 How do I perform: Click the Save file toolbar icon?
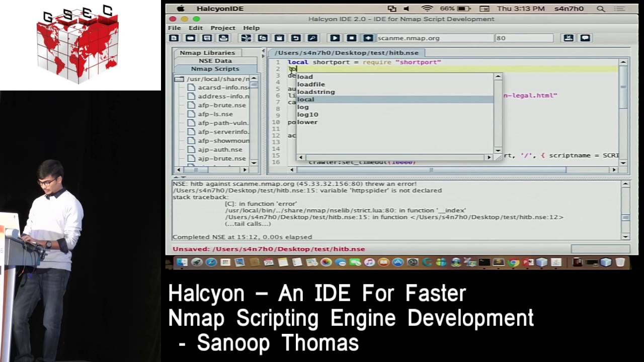click(207, 38)
